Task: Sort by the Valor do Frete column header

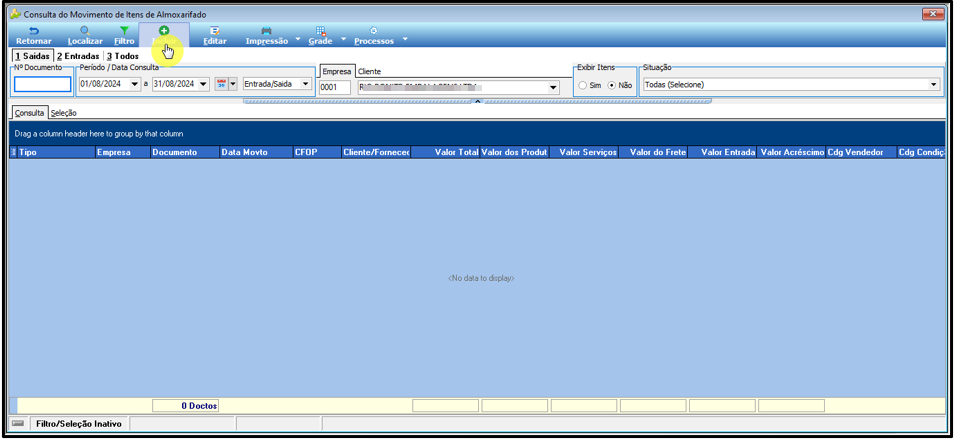Action: tap(654, 152)
